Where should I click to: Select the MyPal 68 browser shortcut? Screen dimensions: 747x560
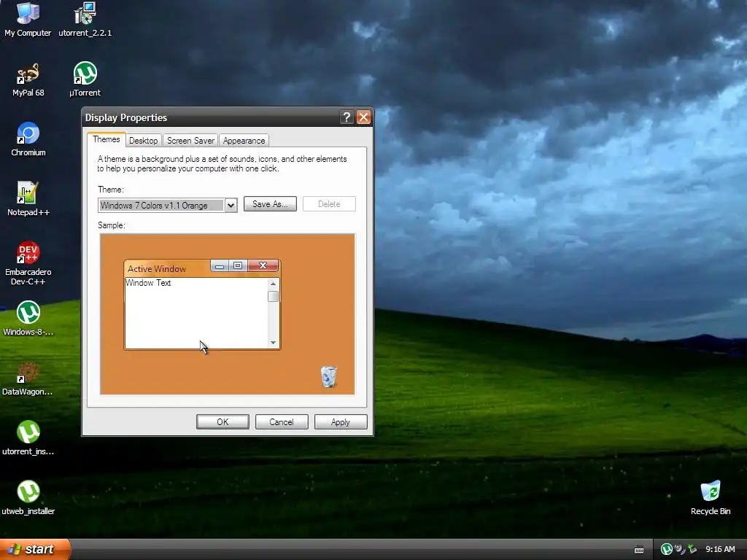pos(28,79)
